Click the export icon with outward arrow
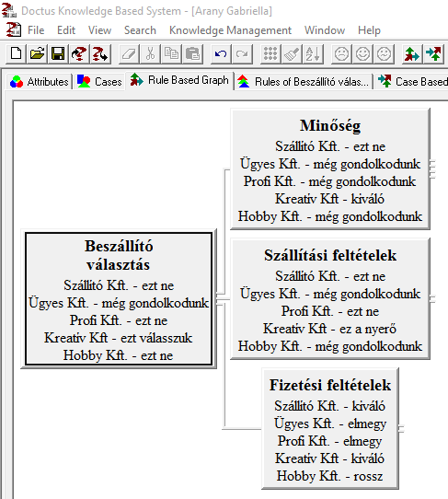 point(100,53)
